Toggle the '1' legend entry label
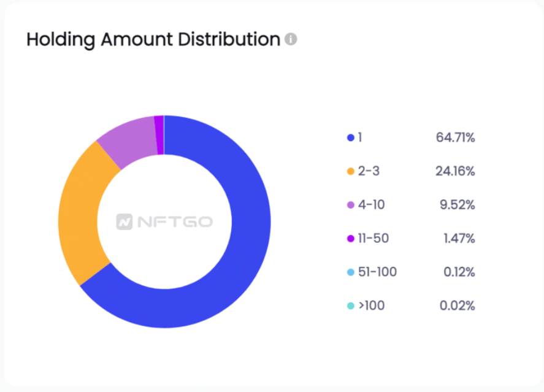Image resolution: width=544 pixels, height=392 pixels. [x=360, y=137]
